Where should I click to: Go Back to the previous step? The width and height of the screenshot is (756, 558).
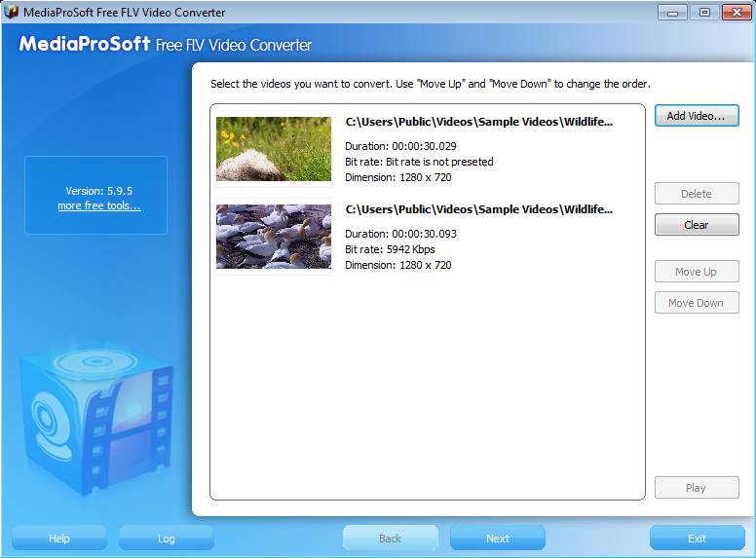tap(390, 539)
